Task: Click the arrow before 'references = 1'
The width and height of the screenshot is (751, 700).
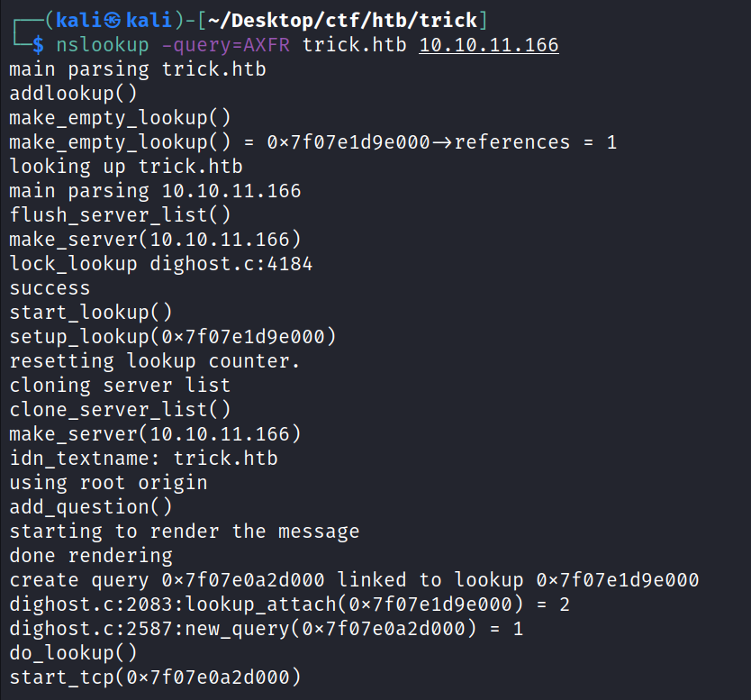Action: click(442, 142)
